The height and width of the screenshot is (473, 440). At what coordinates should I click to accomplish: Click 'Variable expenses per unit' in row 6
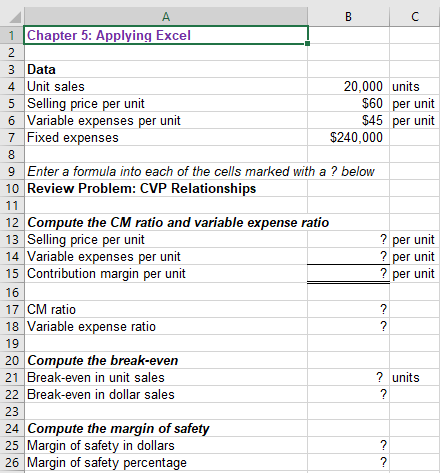point(104,121)
